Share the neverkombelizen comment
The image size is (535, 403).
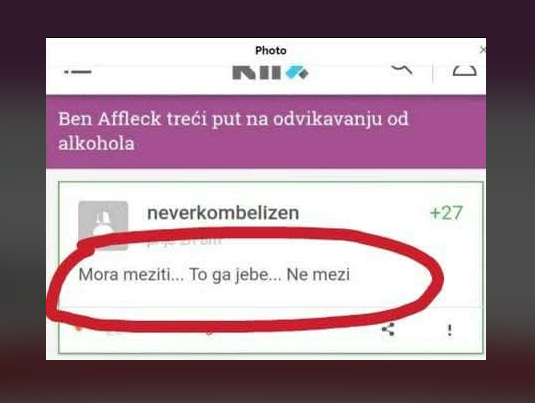coord(388,330)
